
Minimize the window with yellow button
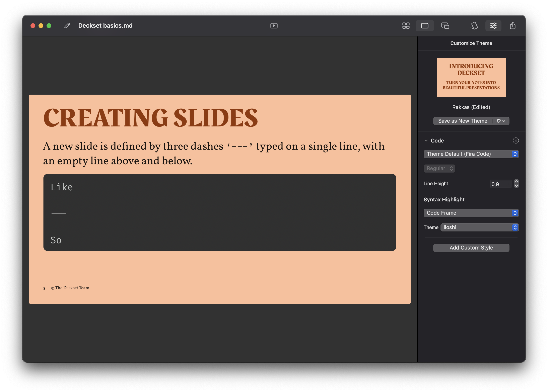[41, 26]
